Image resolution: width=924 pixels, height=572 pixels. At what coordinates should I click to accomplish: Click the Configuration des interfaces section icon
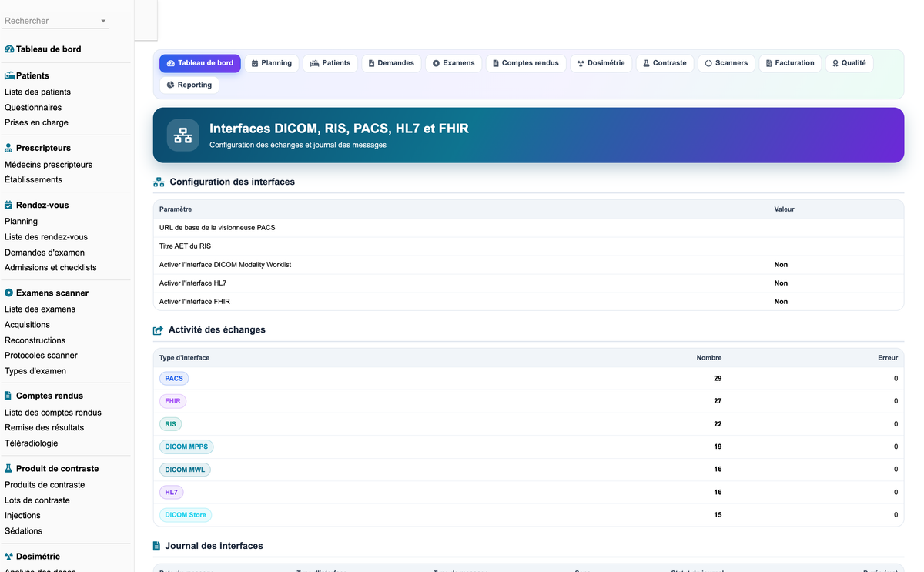tap(159, 182)
